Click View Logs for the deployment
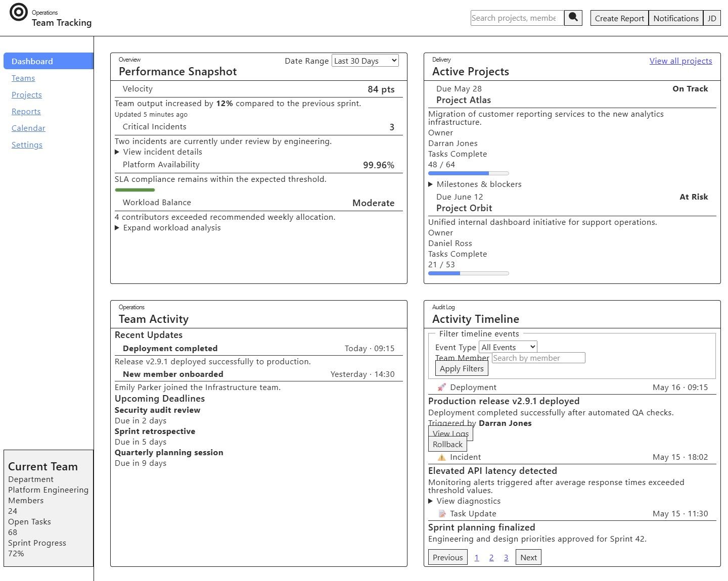Screen dimensions: 728x581 point(450,433)
